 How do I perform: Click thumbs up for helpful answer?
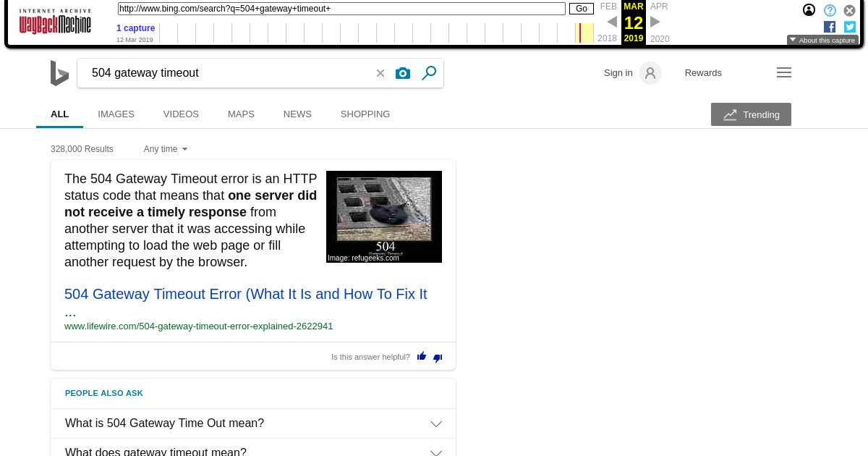pyautogui.click(x=422, y=356)
